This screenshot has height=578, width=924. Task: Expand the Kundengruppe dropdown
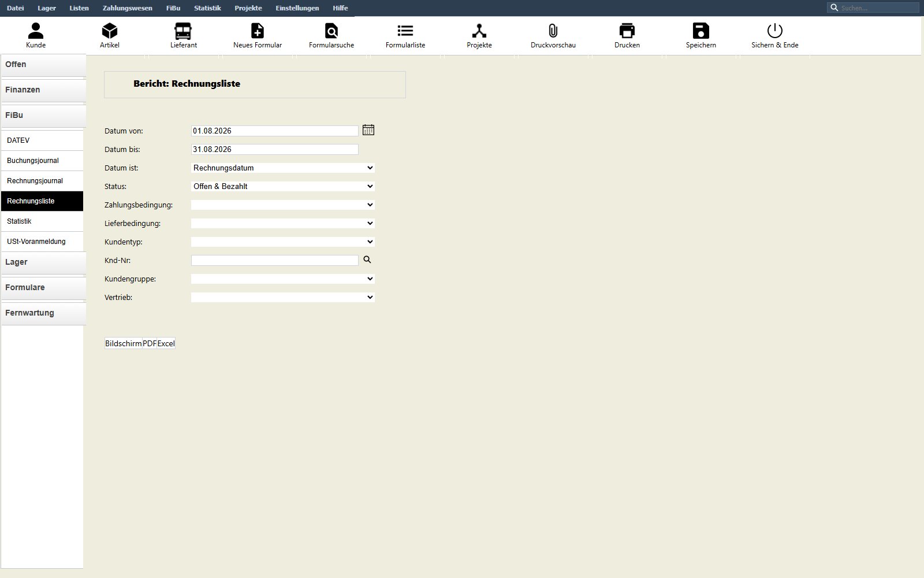click(x=283, y=279)
